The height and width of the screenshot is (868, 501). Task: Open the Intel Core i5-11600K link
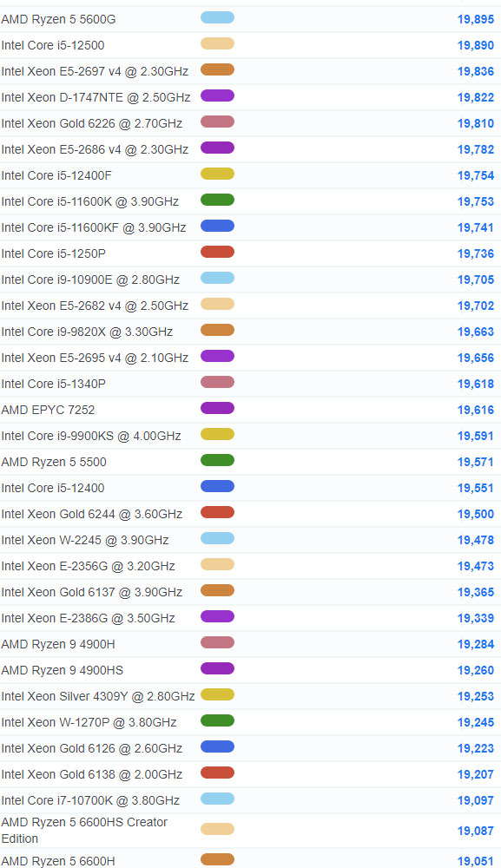click(89, 201)
